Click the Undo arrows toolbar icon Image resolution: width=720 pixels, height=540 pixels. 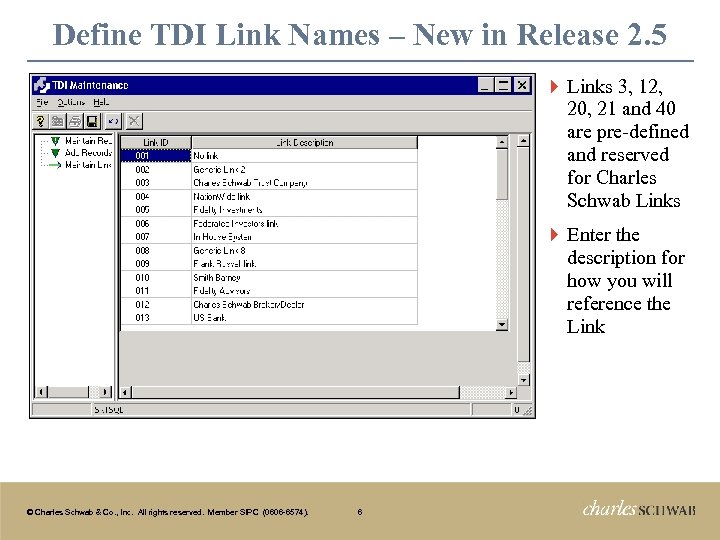(x=113, y=121)
